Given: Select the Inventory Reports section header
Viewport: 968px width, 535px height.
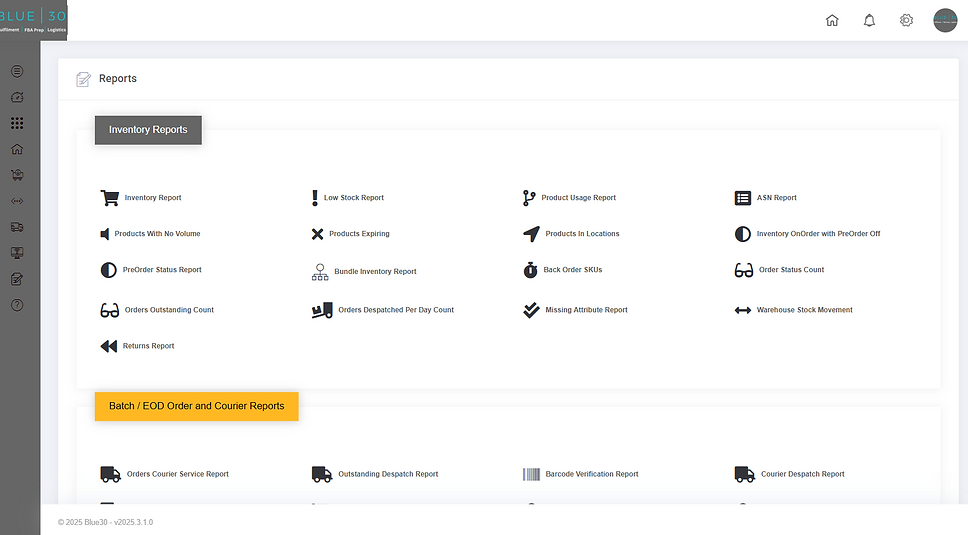Looking at the screenshot, I should point(148,130).
